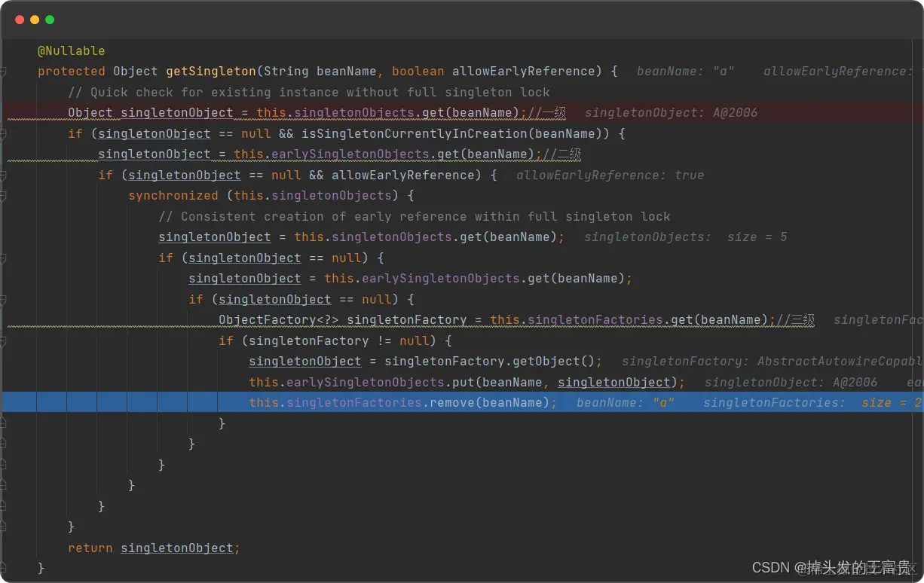The height and width of the screenshot is (583, 924).
Task: Click the //二级 comment
Action: pos(561,154)
